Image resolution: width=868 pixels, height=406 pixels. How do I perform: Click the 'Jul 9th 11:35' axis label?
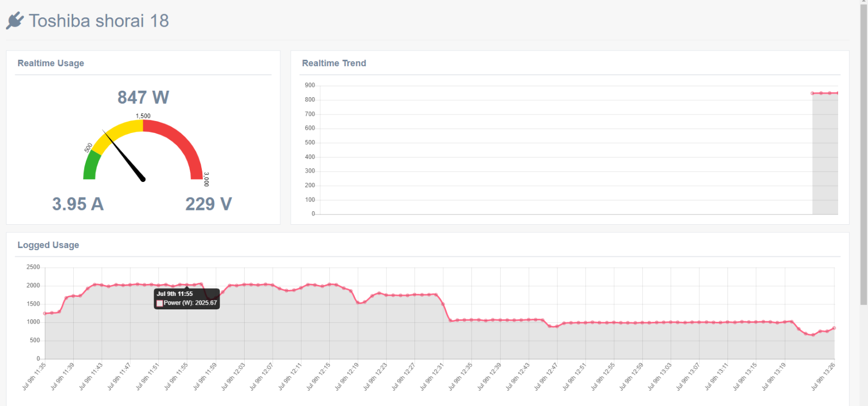34,376
